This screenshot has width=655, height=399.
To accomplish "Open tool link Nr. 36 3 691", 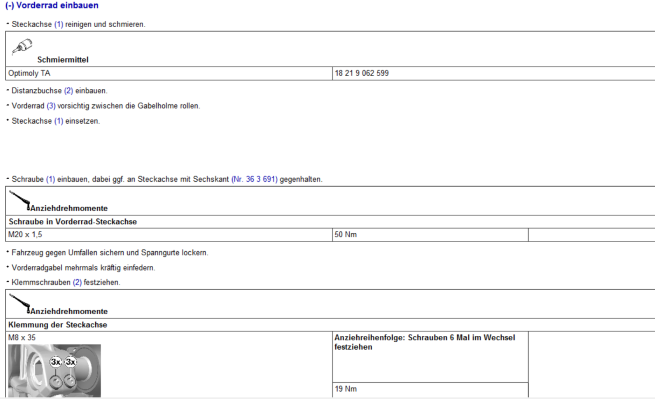I will (254, 179).
